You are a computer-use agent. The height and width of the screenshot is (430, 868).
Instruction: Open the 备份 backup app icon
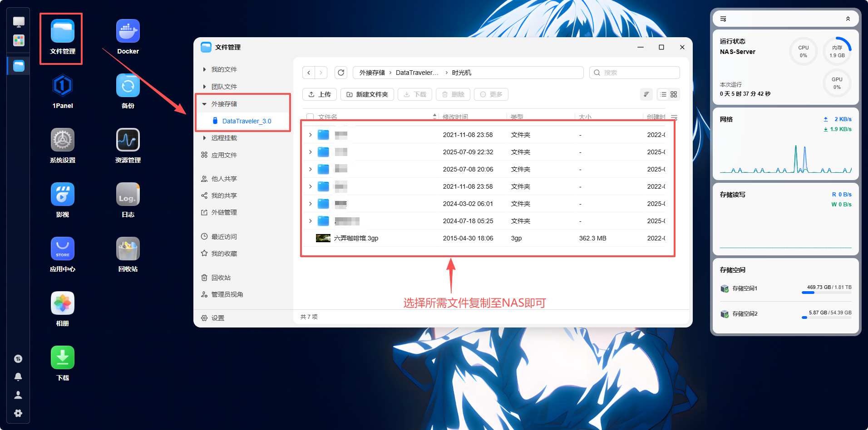(x=128, y=85)
